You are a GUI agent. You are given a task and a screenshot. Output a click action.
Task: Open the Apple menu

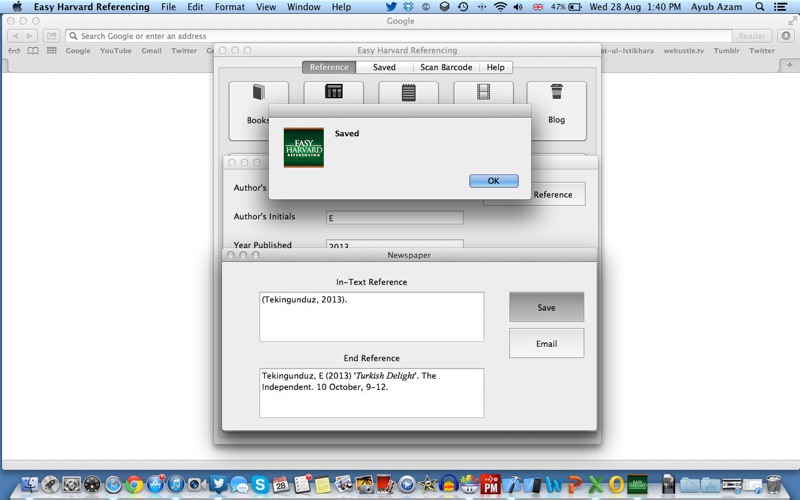[17, 7]
